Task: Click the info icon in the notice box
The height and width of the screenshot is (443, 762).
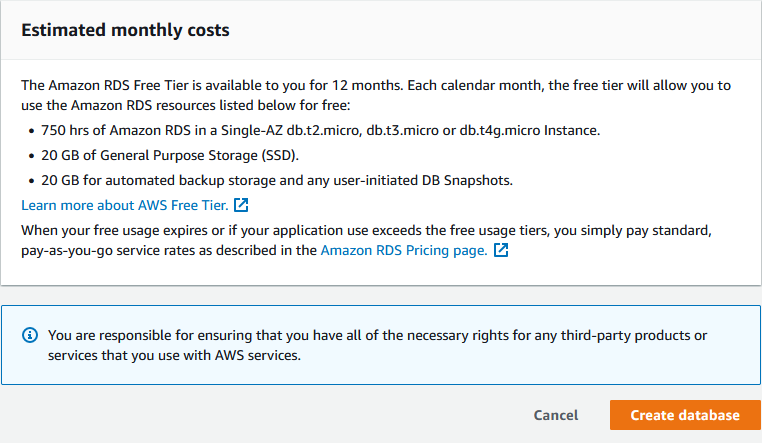Action: [30, 336]
